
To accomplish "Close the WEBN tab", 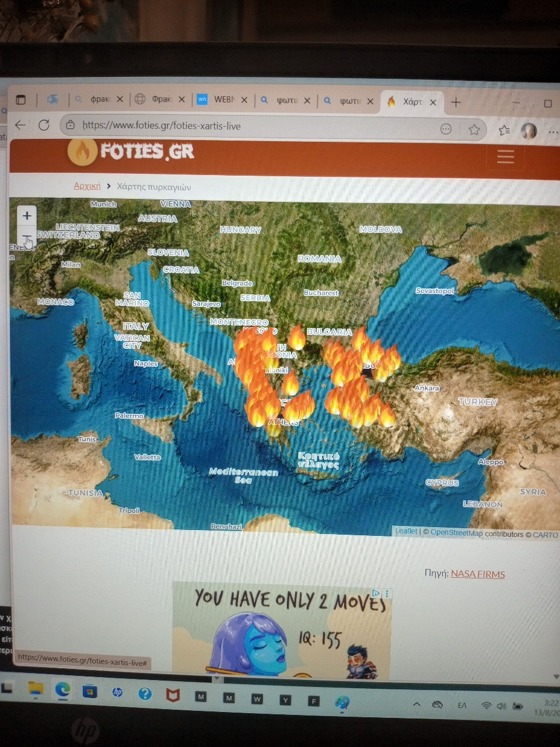I will coord(244,100).
